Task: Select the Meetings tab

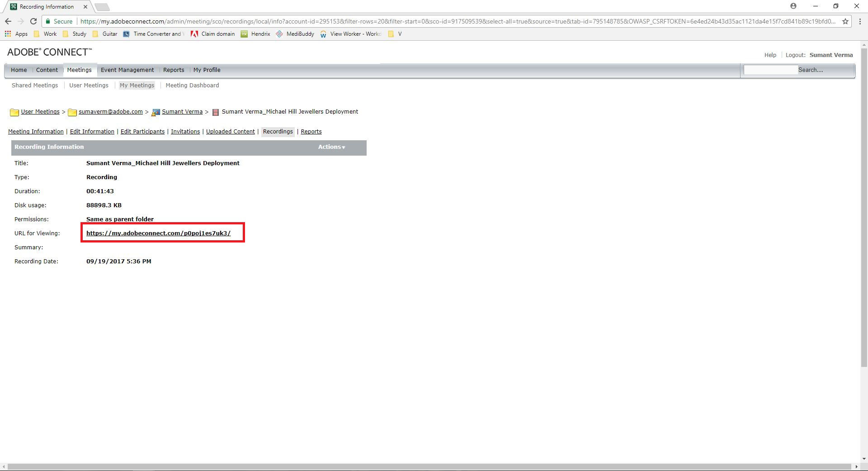Action: 79,70
